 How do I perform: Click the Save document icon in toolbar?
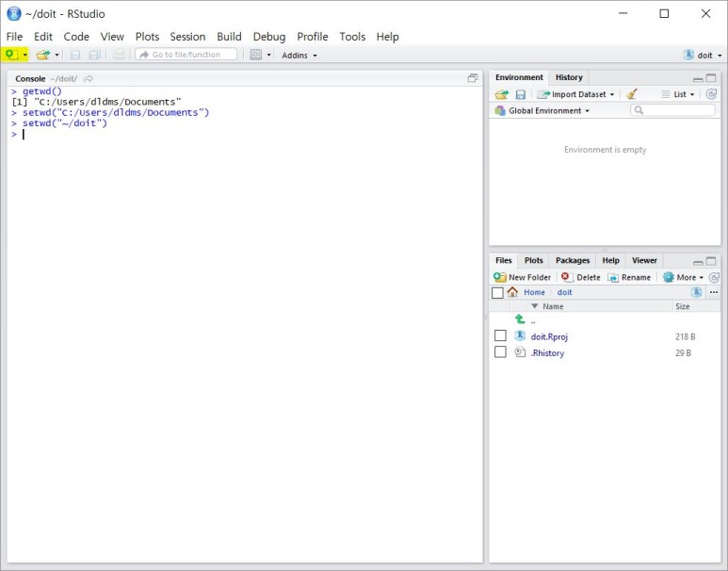pyautogui.click(x=75, y=55)
